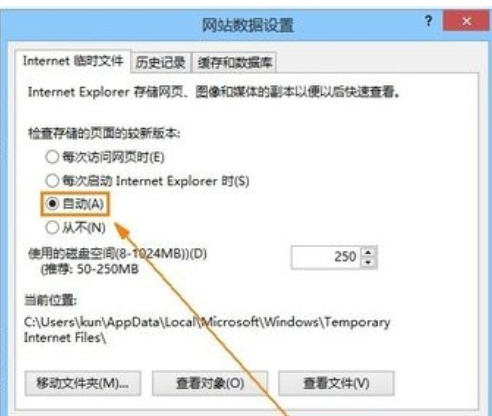
Task: Open the 缓存和数据库 tab
Action: (235, 62)
